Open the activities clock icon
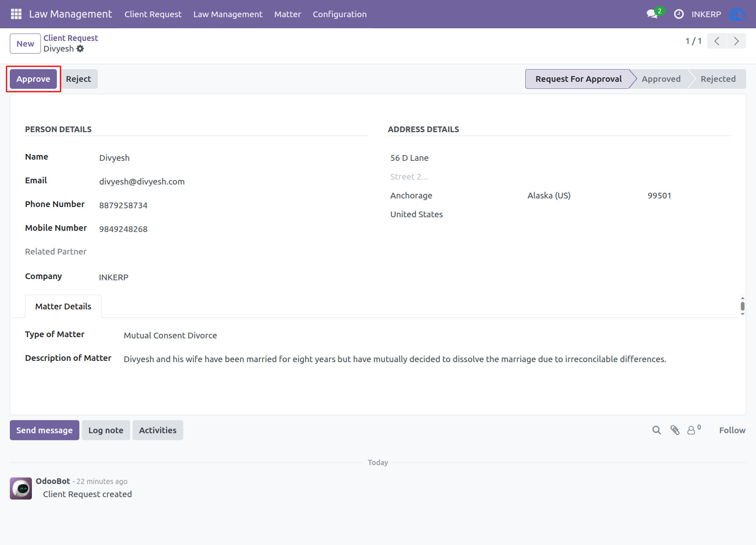 pos(679,14)
